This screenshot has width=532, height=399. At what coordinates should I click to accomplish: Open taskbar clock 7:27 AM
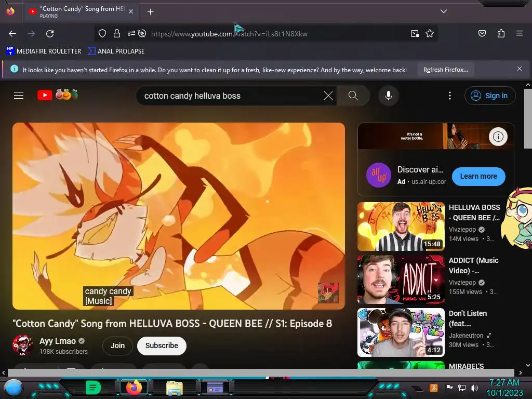pyautogui.click(x=504, y=388)
